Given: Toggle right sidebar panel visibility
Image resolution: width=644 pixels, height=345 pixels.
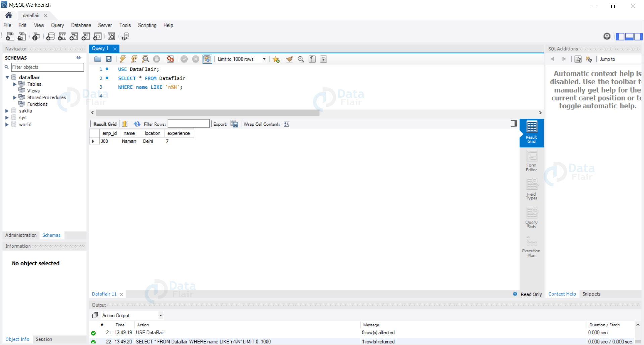Looking at the screenshot, I should click(638, 36).
